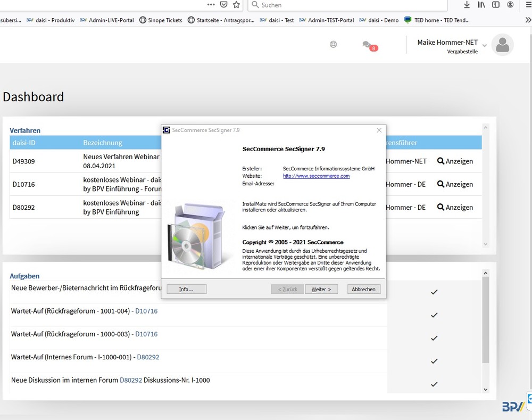Open the Admin-LIVE-Portal bookmark

(107, 20)
